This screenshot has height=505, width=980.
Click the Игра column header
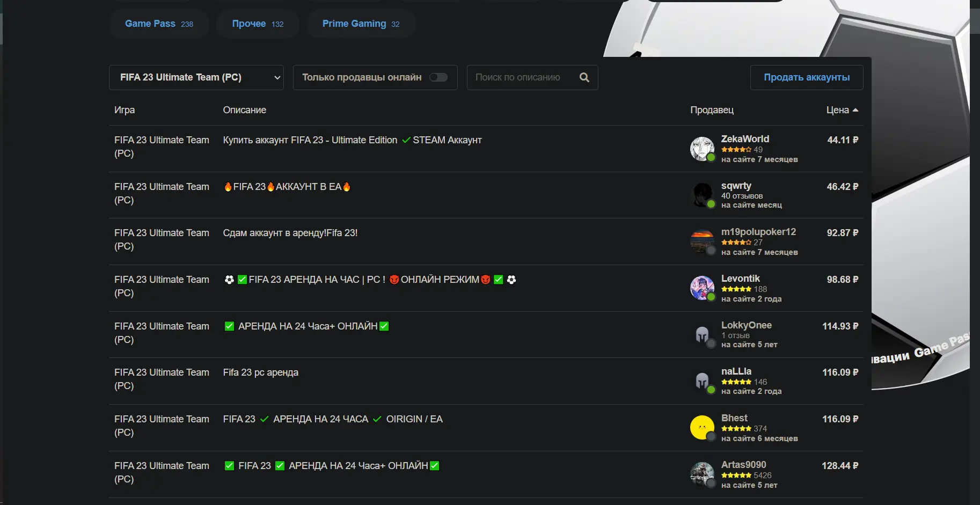click(125, 110)
